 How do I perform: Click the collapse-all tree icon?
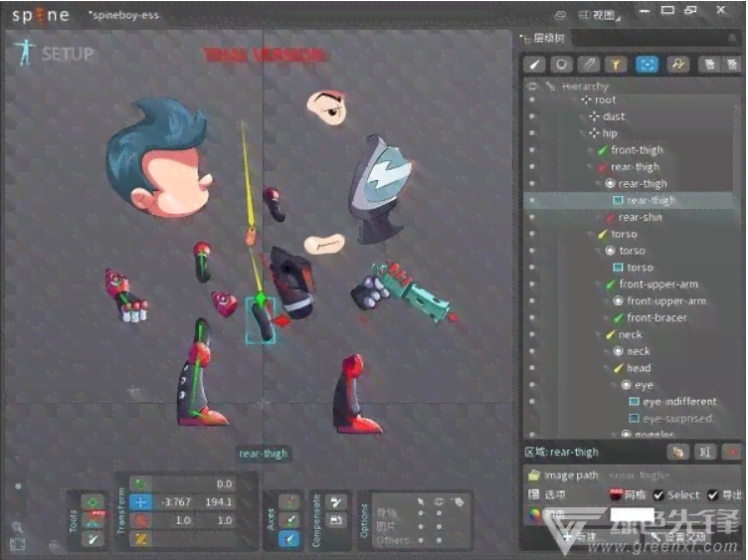(732, 65)
